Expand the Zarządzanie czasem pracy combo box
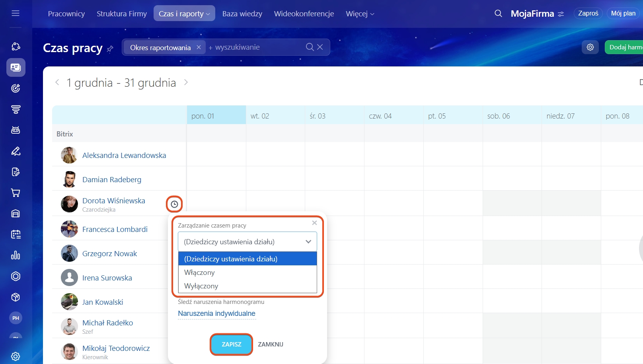The height and width of the screenshot is (364, 643). (x=247, y=242)
